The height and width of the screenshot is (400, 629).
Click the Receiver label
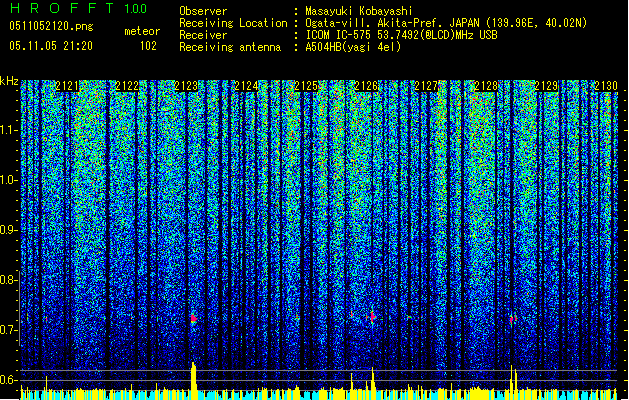click(203, 35)
